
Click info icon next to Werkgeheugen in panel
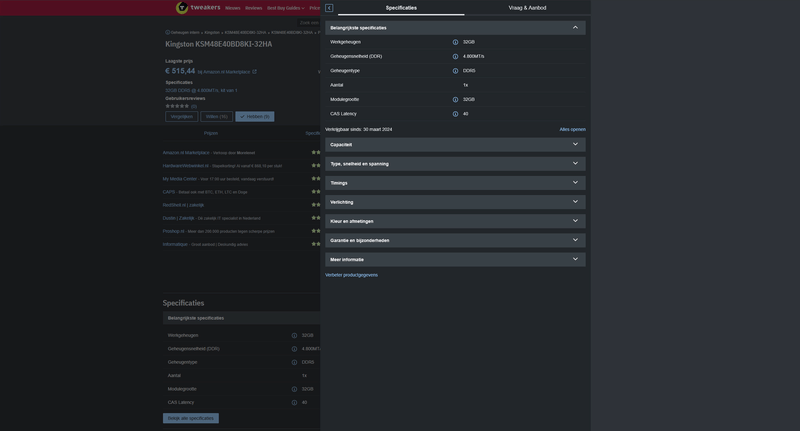pos(456,42)
